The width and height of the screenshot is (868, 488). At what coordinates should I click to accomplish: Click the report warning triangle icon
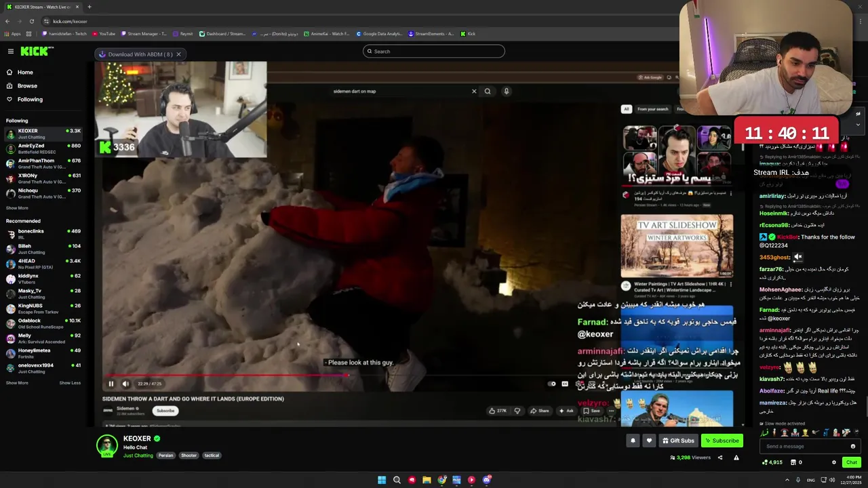pos(736,457)
